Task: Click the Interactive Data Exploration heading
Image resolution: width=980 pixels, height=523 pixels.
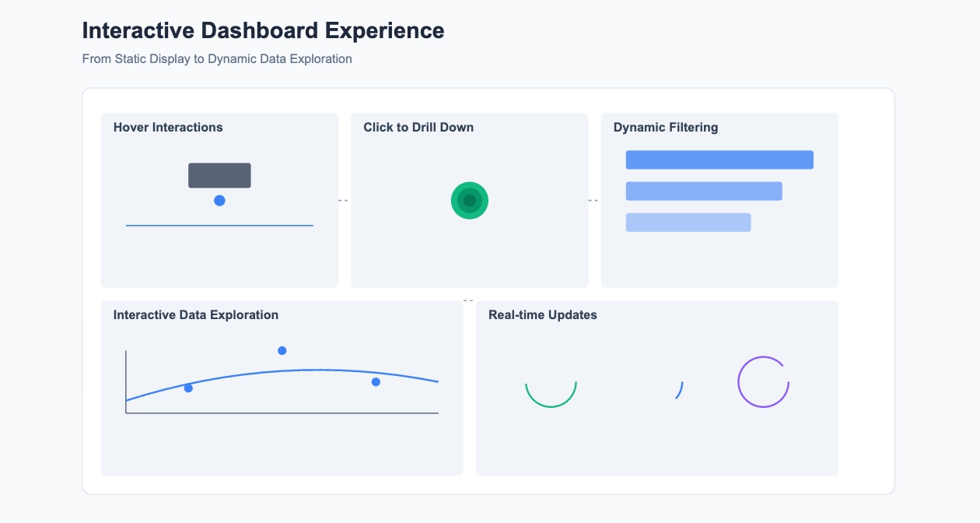Action: [196, 315]
